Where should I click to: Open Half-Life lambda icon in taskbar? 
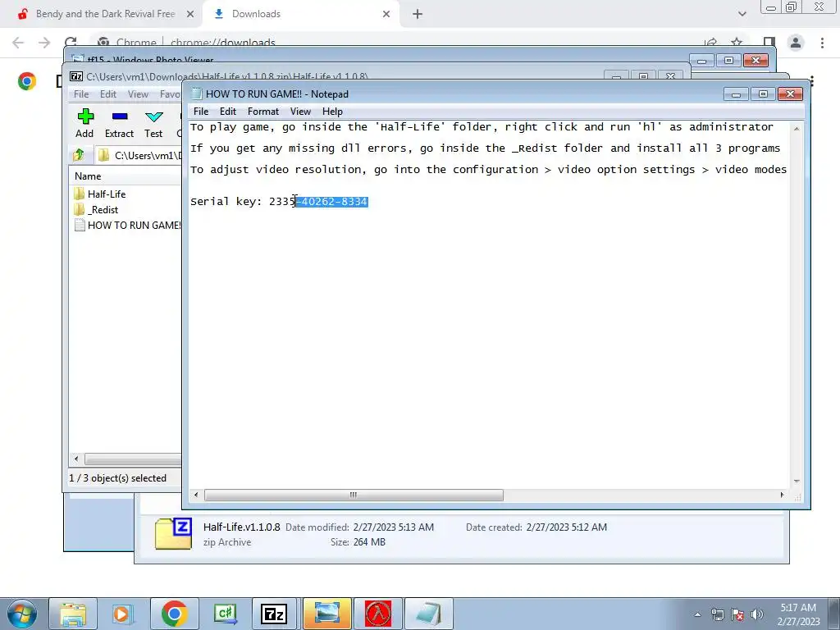tap(378, 614)
